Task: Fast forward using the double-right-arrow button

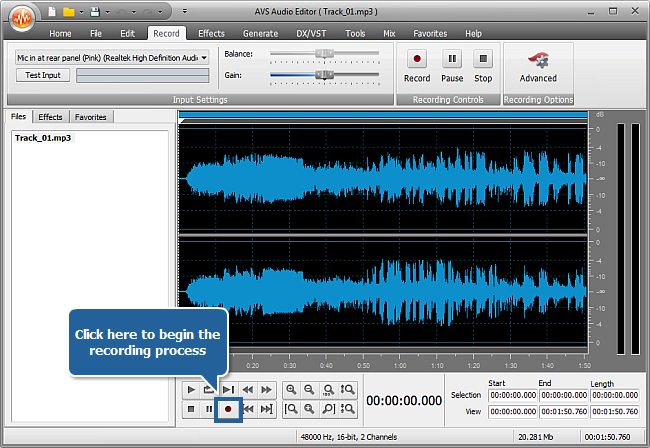Action: click(266, 390)
